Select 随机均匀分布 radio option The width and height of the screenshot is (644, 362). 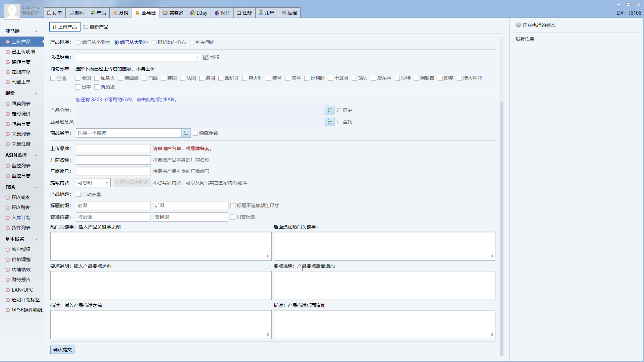154,43
